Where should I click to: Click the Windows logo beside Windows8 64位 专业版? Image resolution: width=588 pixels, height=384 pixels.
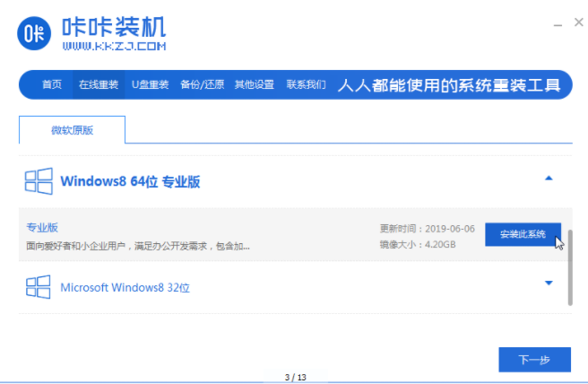[x=39, y=181]
